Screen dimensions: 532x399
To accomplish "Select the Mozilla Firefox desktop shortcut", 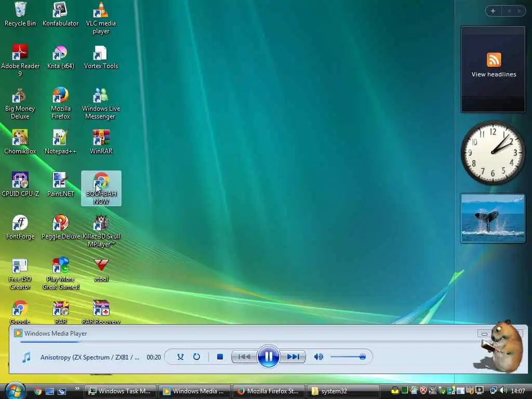I will (x=60, y=103).
